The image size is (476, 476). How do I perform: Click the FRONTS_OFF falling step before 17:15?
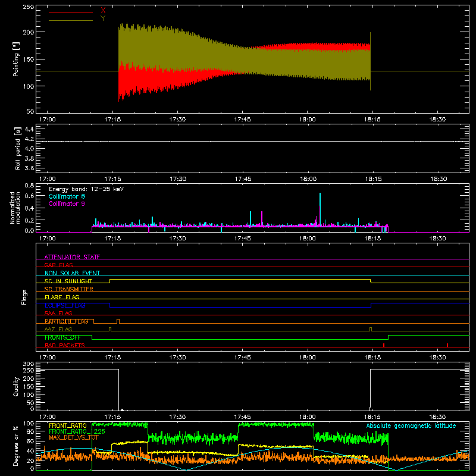(92, 337)
